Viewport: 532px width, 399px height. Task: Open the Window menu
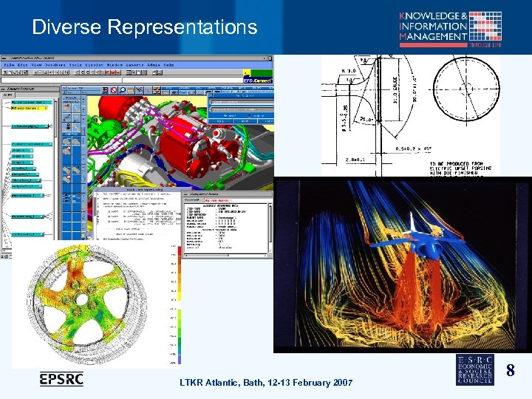point(115,64)
